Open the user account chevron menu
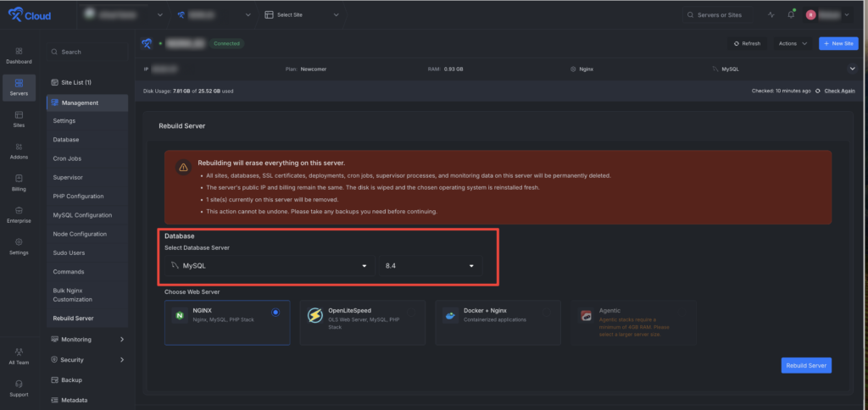The height and width of the screenshot is (410, 868). pyautogui.click(x=847, y=15)
